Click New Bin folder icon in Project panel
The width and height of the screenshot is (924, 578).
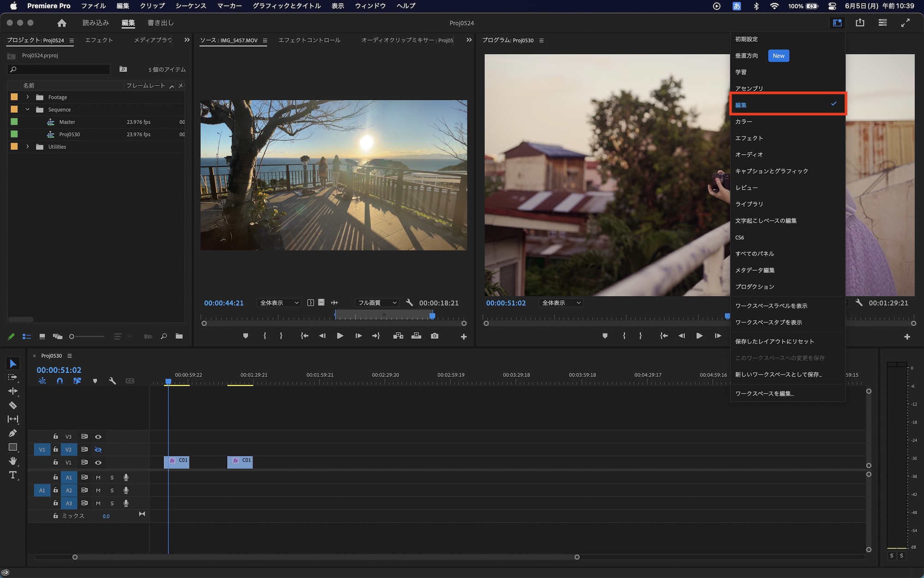(x=179, y=337)
